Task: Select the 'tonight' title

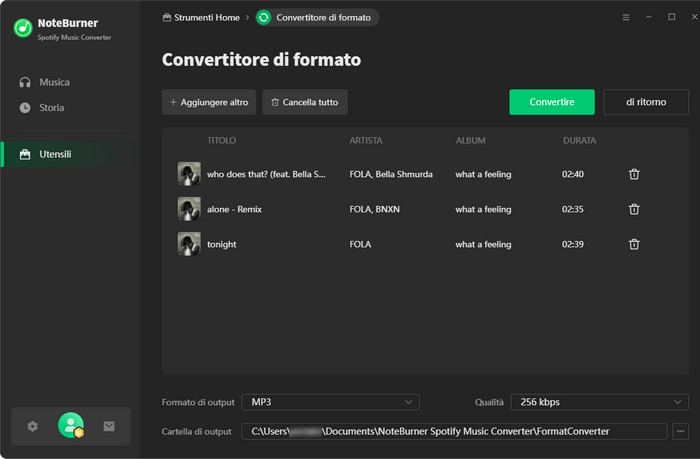Action: pos(221,244)
